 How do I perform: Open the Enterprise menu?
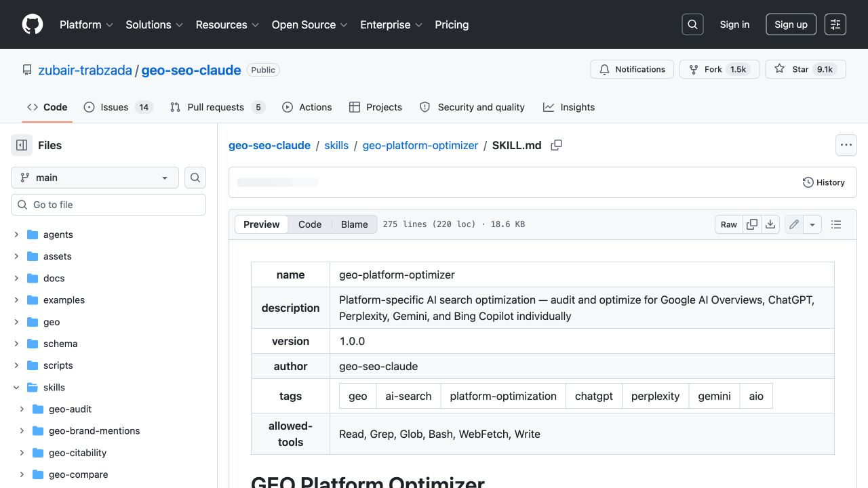coord(391,24)
